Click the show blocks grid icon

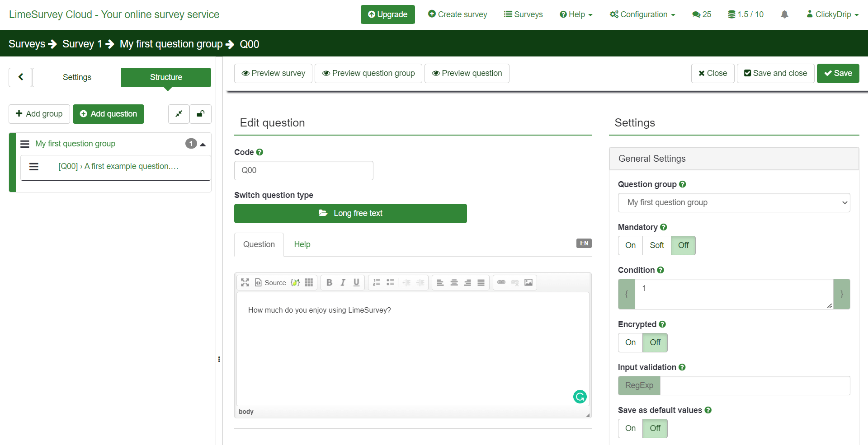(309, 282)
